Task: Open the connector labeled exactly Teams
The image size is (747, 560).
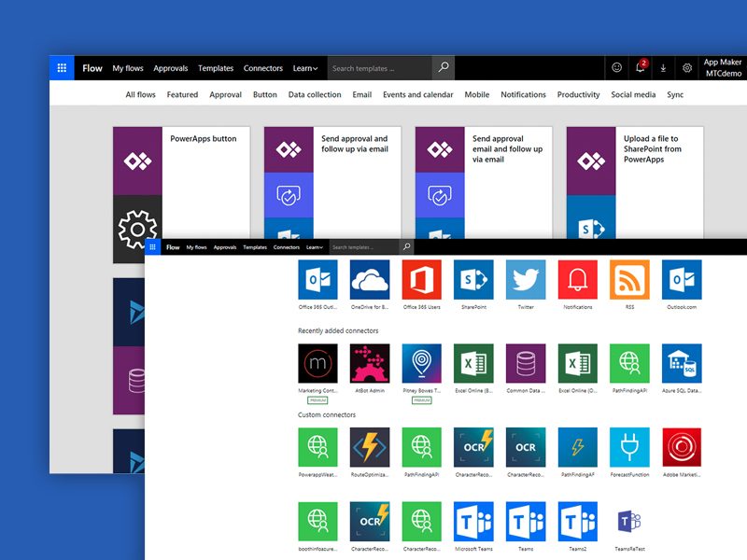Action: tap(526, 522)
